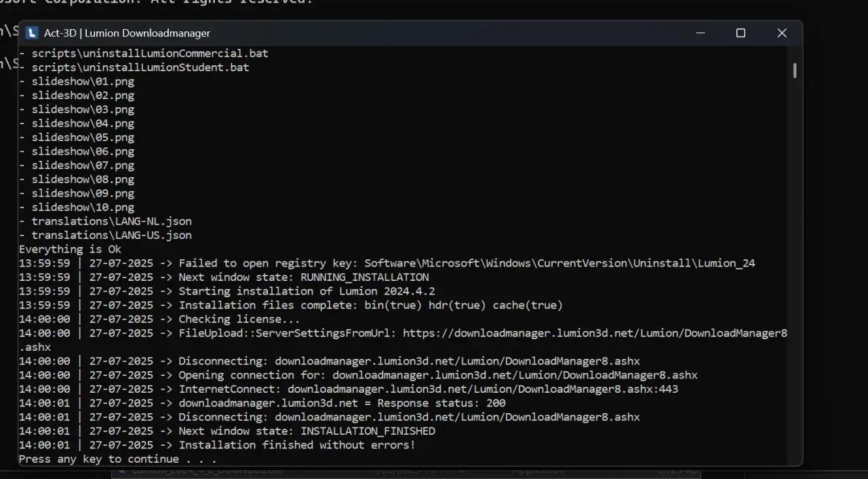The image size is (868, 479).
Task: Click the FileUpload::ServerSettingsFromUrl log line
Action: tap(403, 333)
